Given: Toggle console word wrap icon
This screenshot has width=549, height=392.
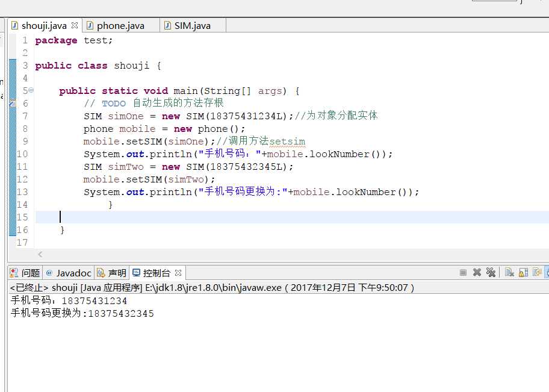Looking at the screenshot, I should (537, 273).
